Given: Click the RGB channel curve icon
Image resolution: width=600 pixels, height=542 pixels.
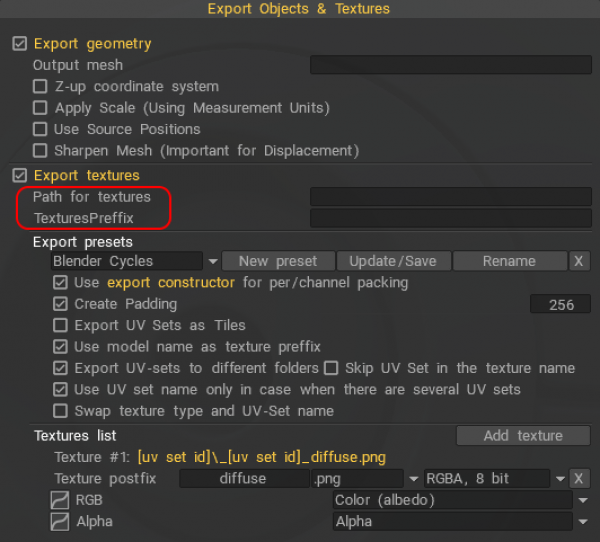Looking at the screenshot, I should point(60,500).
